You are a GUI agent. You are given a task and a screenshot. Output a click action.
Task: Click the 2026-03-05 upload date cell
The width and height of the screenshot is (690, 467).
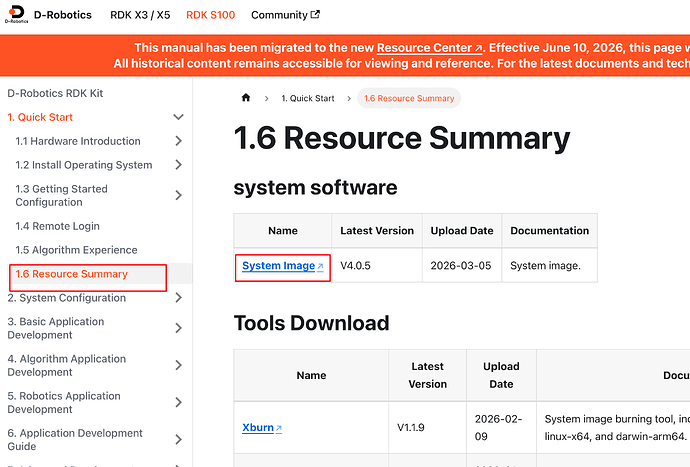pos(461,265)
